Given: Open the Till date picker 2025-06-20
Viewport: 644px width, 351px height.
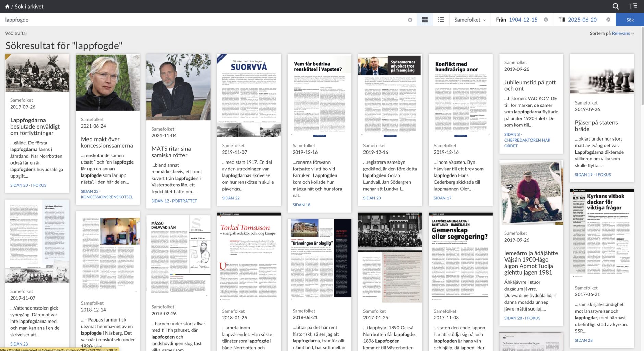Looking at the screenshot, I should (582, 20).
